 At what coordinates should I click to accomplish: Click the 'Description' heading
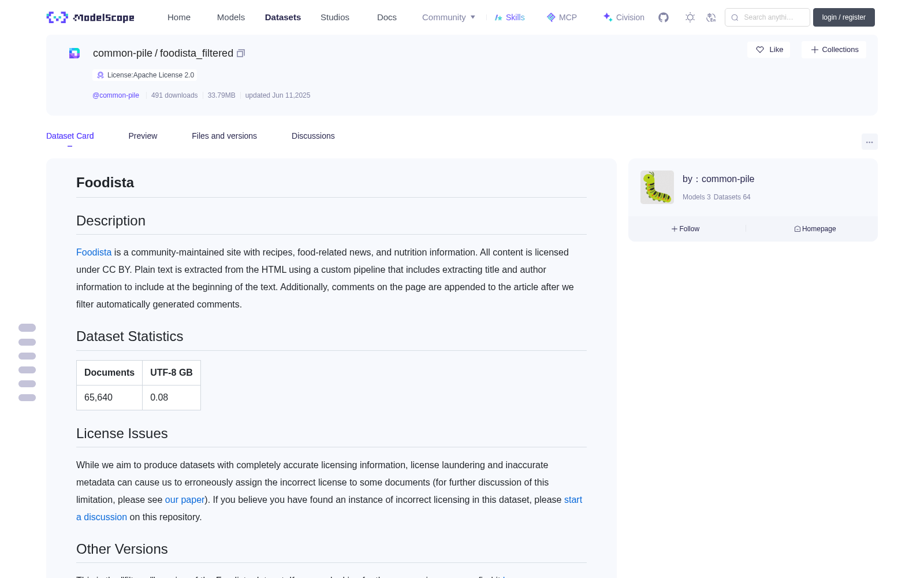coord(111,221)
